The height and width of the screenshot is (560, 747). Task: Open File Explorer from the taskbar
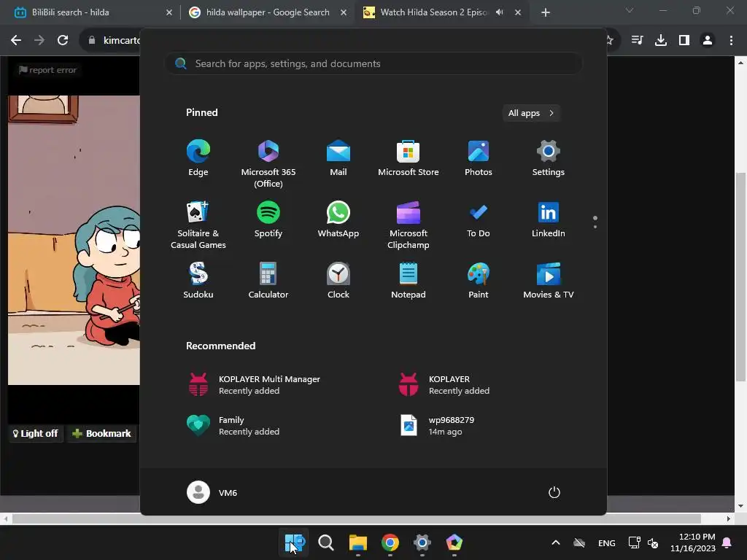[x=357, y=542]
